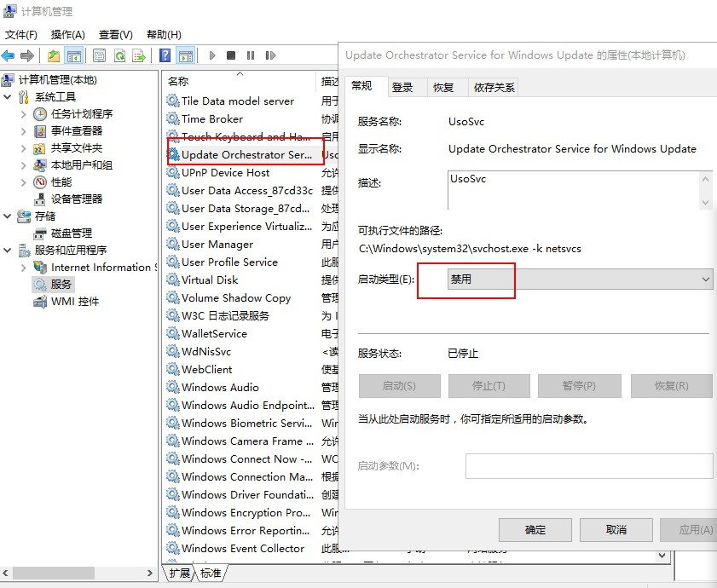Open help with the blue question mark icon
The height and width of the screenshot is (588, 717).
tap(165, 56)
